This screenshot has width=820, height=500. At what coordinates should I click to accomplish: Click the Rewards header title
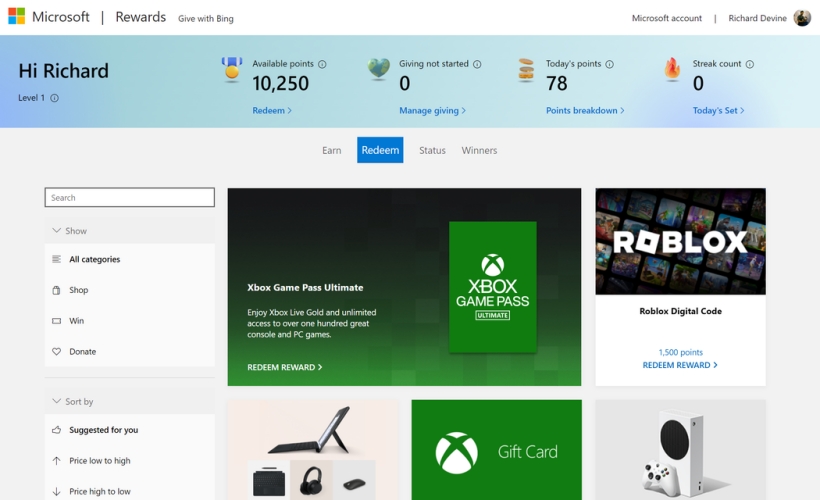pos(141,17)
